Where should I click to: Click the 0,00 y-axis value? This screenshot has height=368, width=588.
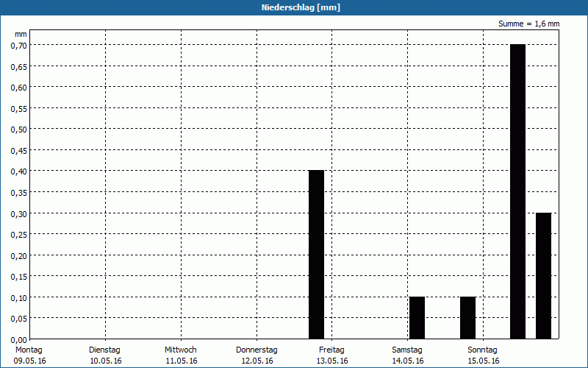pos(19,340)
